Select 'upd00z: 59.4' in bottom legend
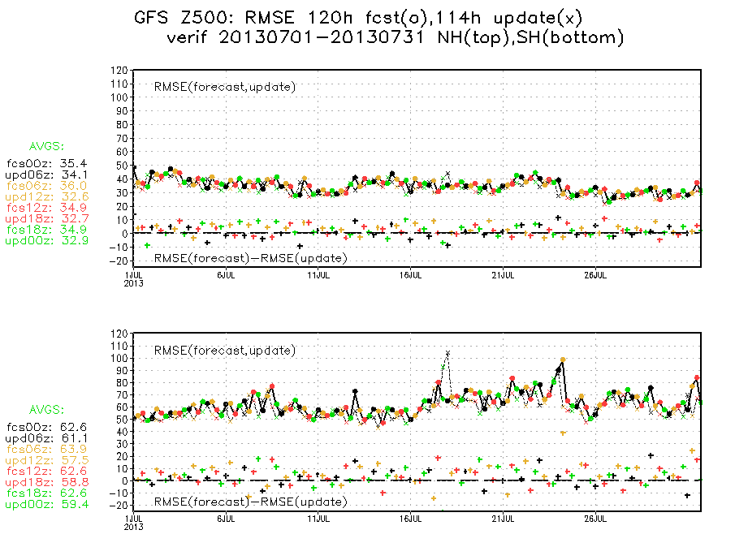Image resolution: width=735 pixels, height=560 pixels. tap(47, 504)
